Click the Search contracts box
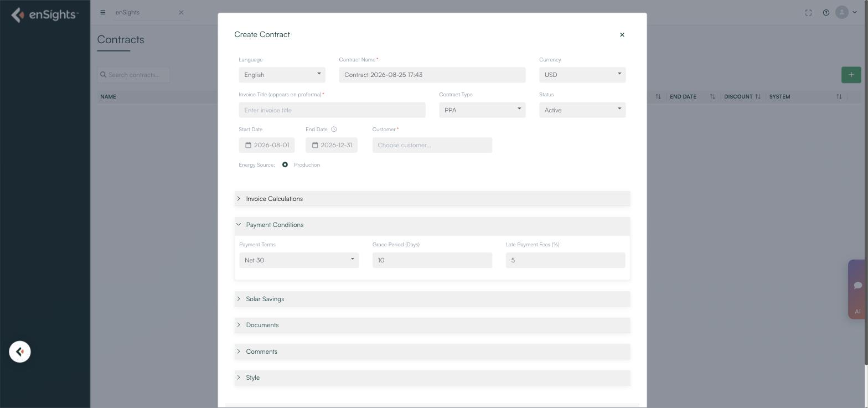Image resolution: width=868 pixels, height=408 pixels. 133,75
